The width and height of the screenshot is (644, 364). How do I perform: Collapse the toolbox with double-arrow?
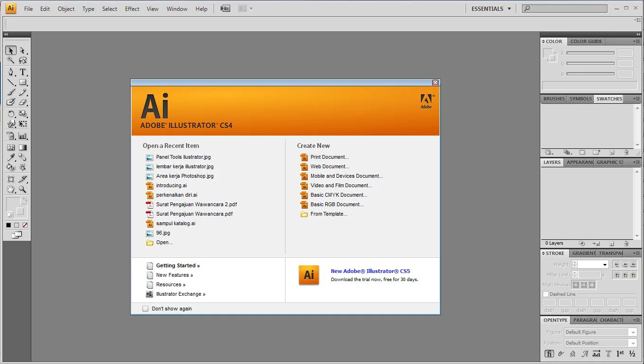(6, 35)
